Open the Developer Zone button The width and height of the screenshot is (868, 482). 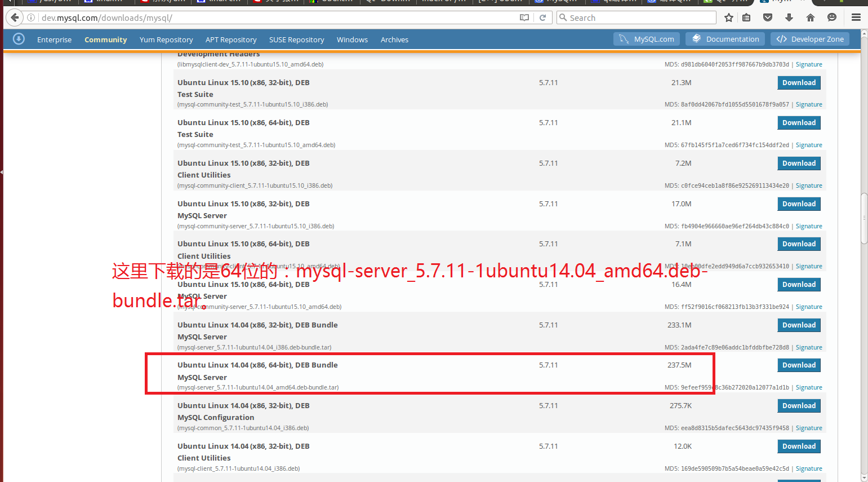[809, 39]
